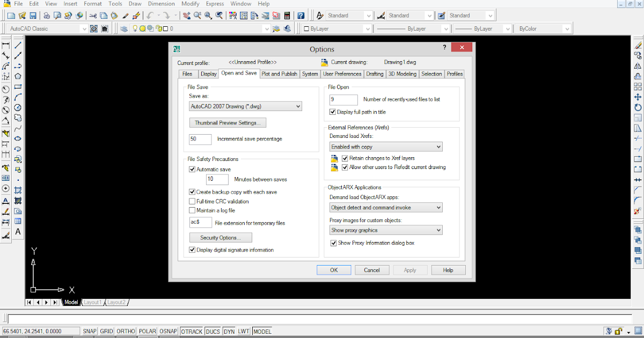Click the Undo arrow icon

tap(151, 16)
